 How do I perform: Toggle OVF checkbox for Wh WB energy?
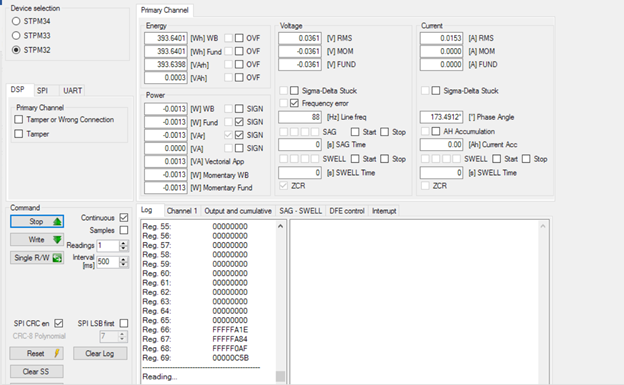point(239,38)
